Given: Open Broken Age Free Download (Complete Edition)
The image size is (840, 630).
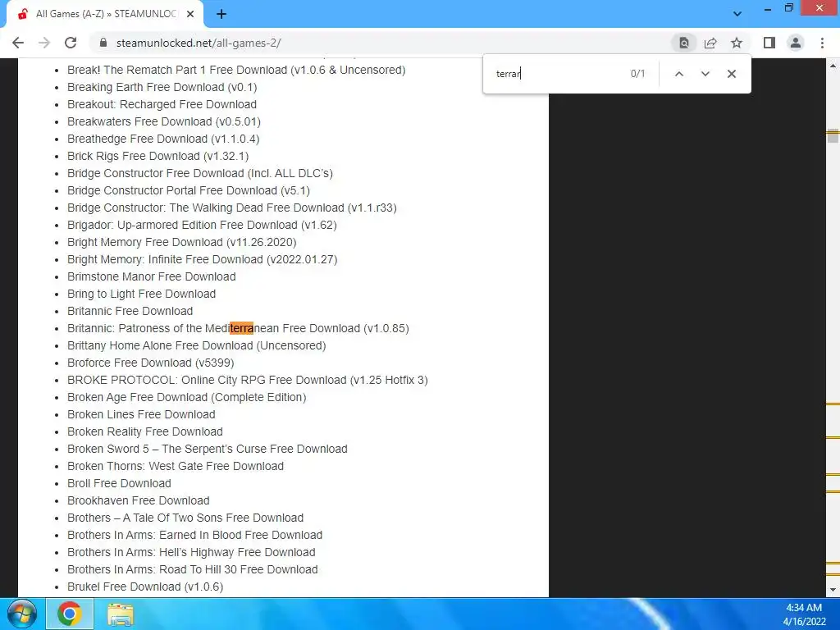Looking at the screenshot, I should tap(187, 397).
